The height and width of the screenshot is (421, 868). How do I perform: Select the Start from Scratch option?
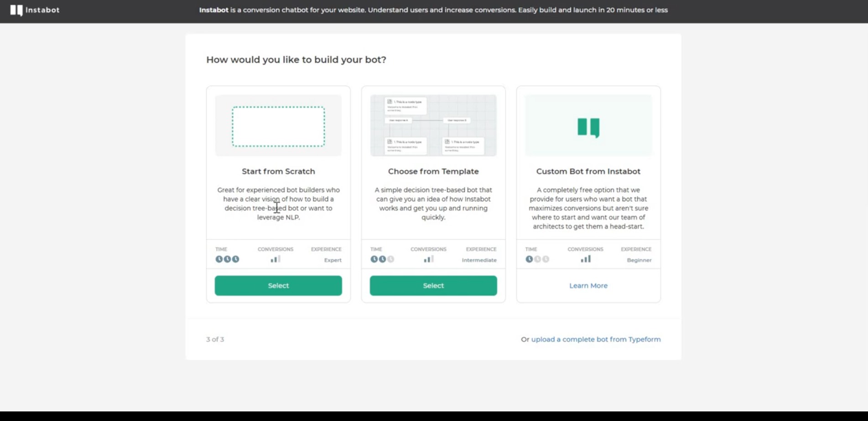click(278, 286)
